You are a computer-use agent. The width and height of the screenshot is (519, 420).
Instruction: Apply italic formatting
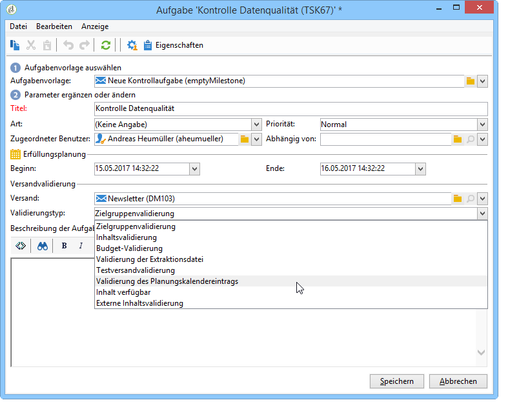click(x=81, y=246)
